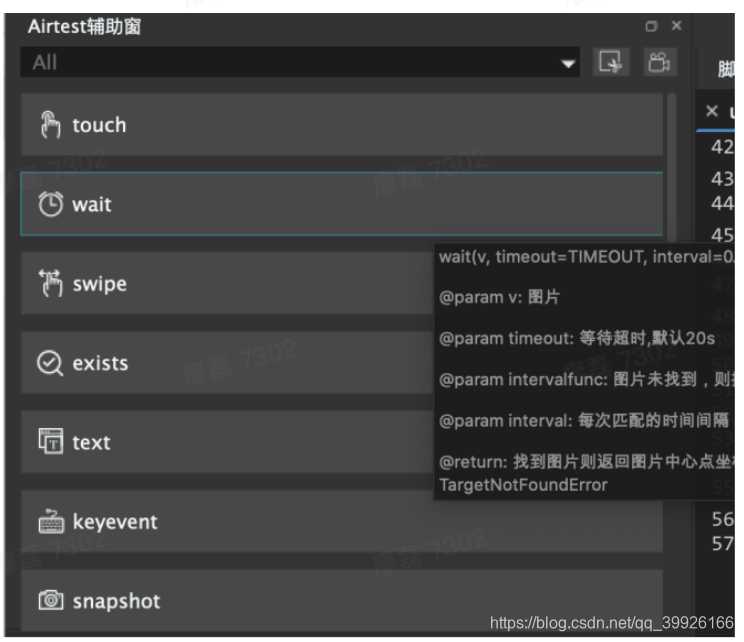The height and width of the screenshot is (642, 744).
Task: Select the exists command label
Action: pyautogui.click(x=100, y=363)
